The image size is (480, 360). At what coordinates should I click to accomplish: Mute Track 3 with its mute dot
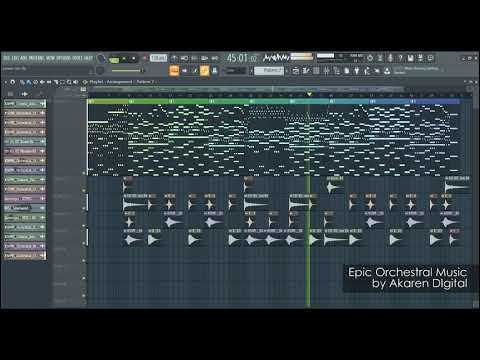84,208
